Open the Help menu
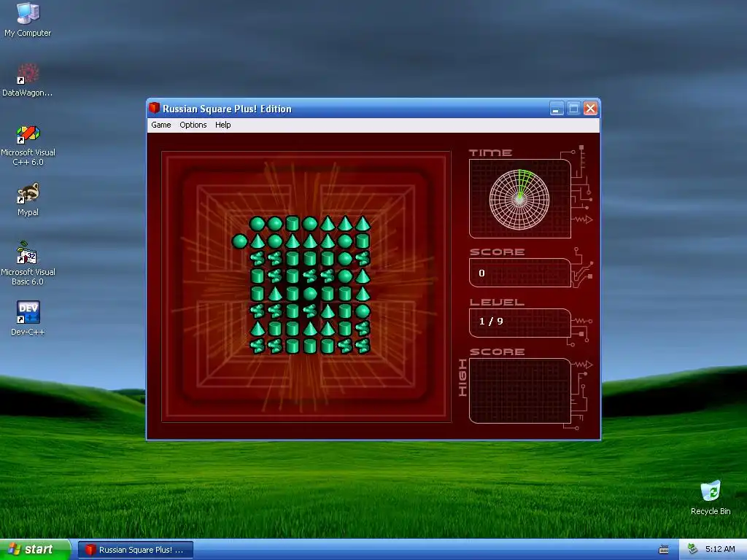 (223, 125)
